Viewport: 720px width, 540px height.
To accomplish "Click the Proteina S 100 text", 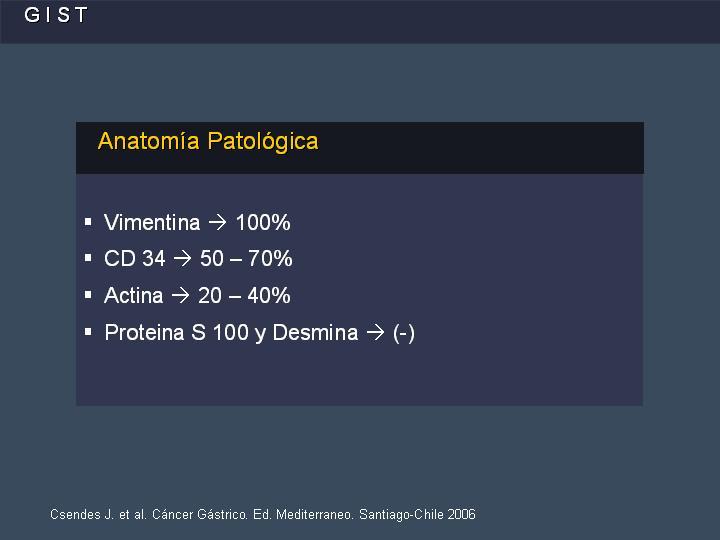I will (176, 332).
